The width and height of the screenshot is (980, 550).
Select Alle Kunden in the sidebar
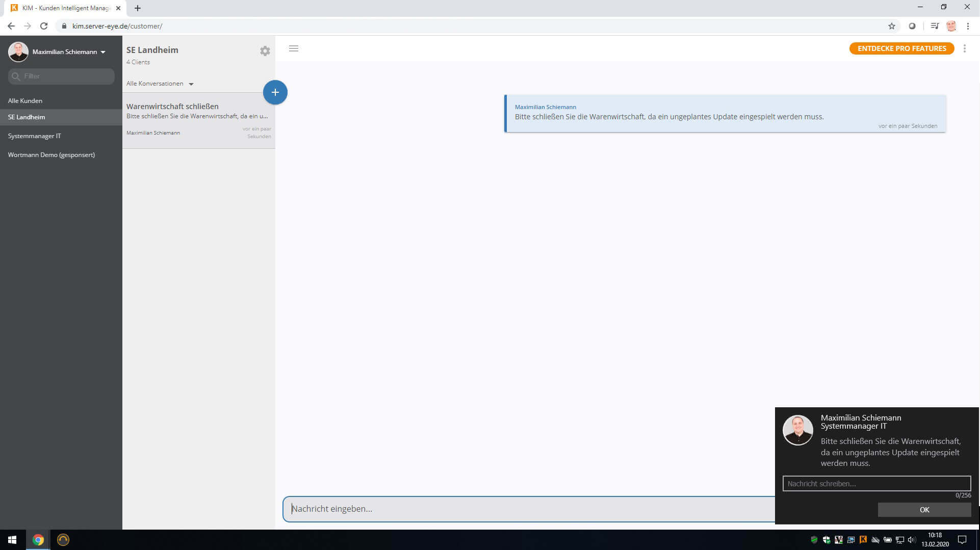pos(25,101)
